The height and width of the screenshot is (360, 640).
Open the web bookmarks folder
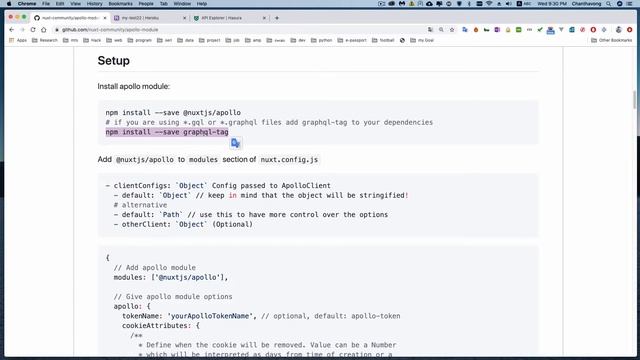[x=114, y=40]
